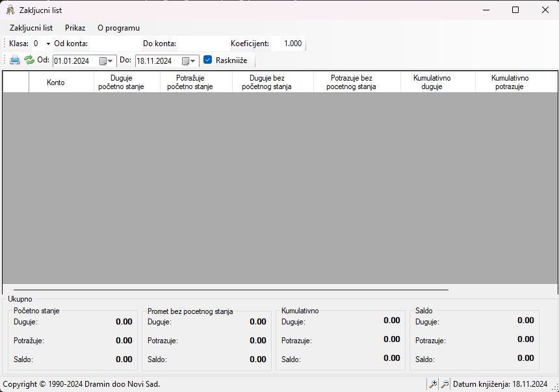Viewport: 559px width, 392px height.
Task: Minimize the Zakljucni list window
Action: click(486, 10)
